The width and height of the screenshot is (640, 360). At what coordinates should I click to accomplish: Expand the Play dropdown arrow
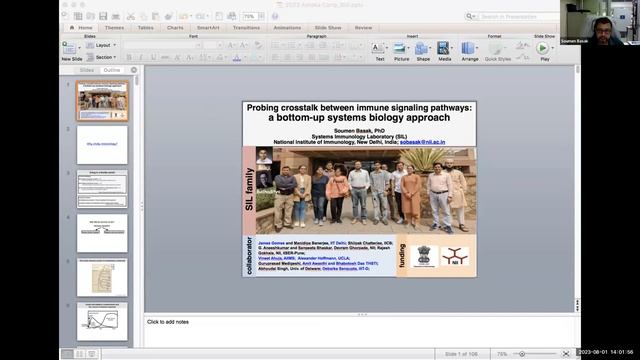[552, 48]
